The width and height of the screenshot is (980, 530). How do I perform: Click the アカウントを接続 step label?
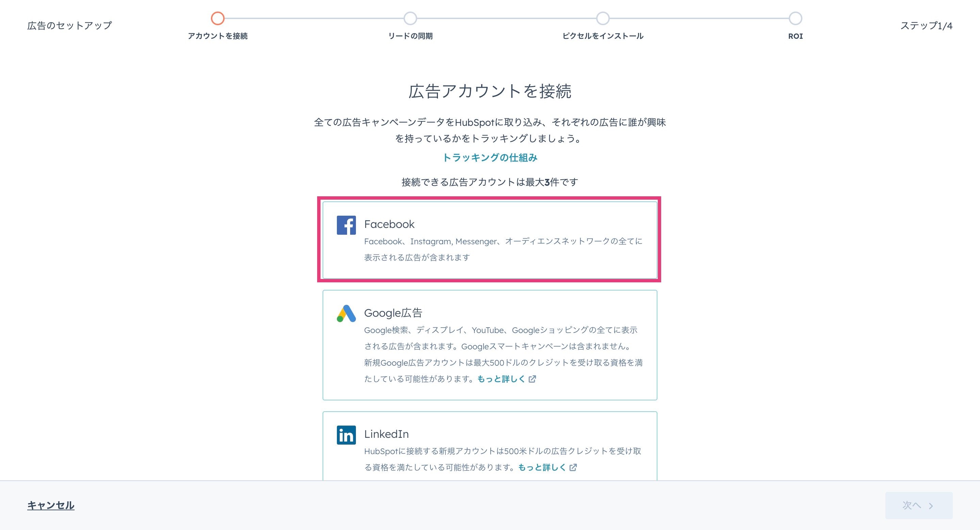218,36
